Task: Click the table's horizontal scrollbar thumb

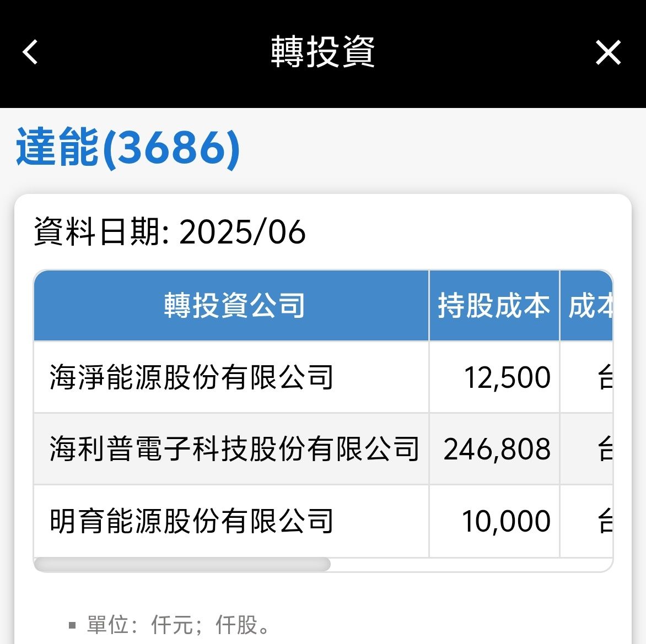Action: coord(182,565)
